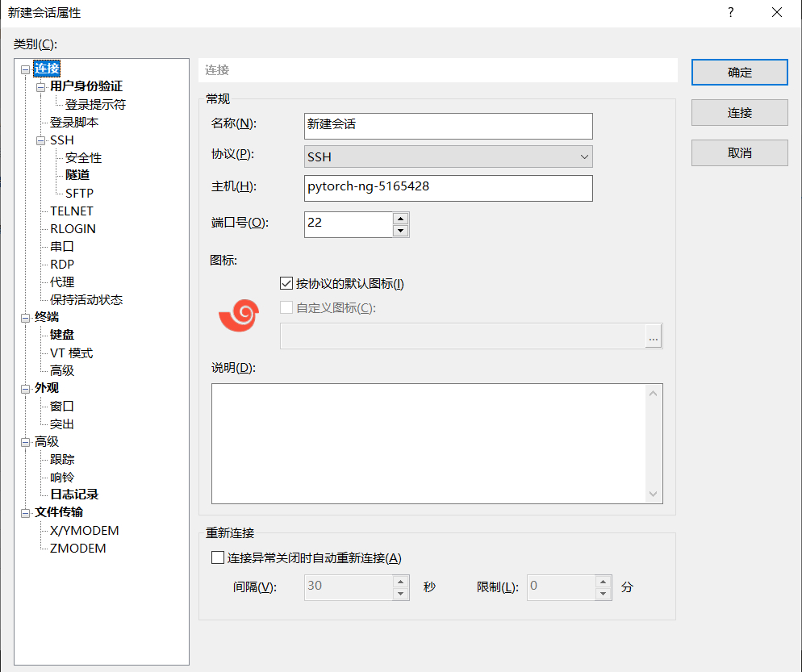Viewport: 802px width, 672px height.
Task: Select 登录提示符 tree item
Action: coord(95,104)
